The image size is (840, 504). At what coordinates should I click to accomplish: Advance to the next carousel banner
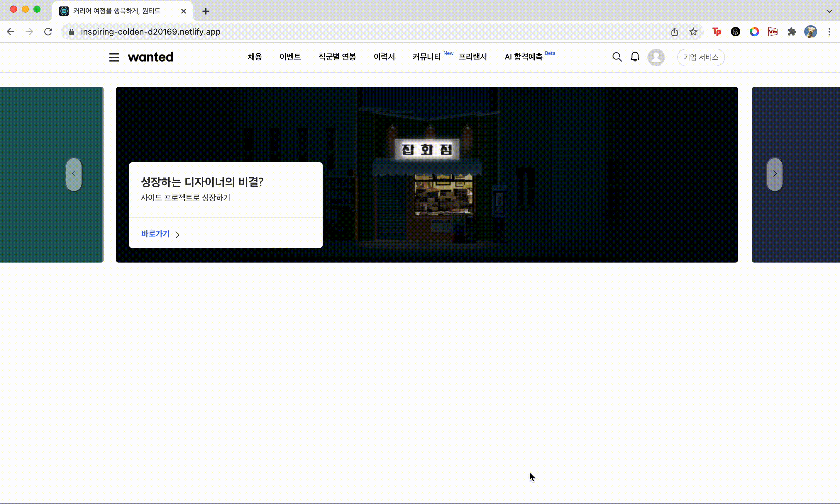774,174
